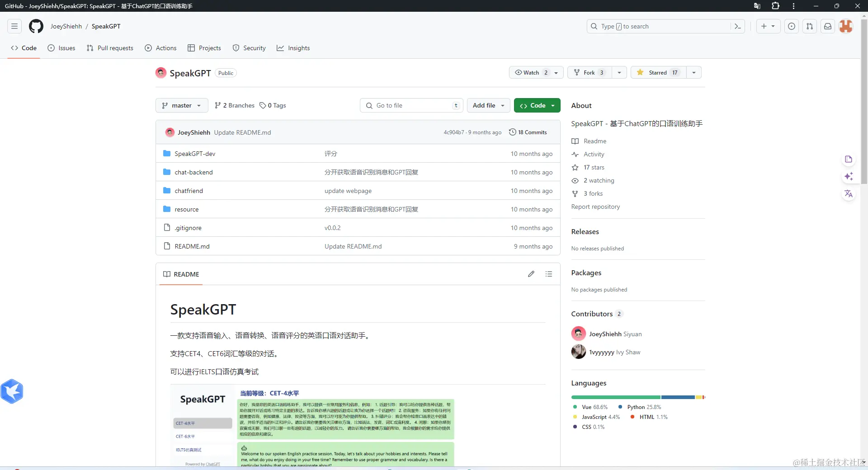Expand the Fork options dropdown arrow
The image size is (868, 470).
click(619, 72)
